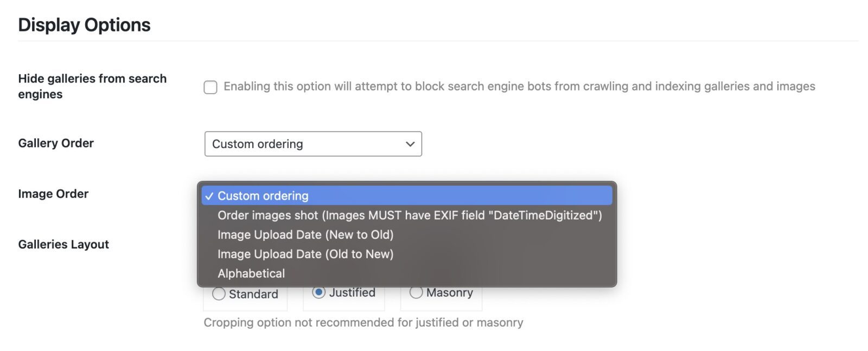Screen dimensions: 868x351
Task: Click Hide galleries from search engines label
Action: click(92, 86)
